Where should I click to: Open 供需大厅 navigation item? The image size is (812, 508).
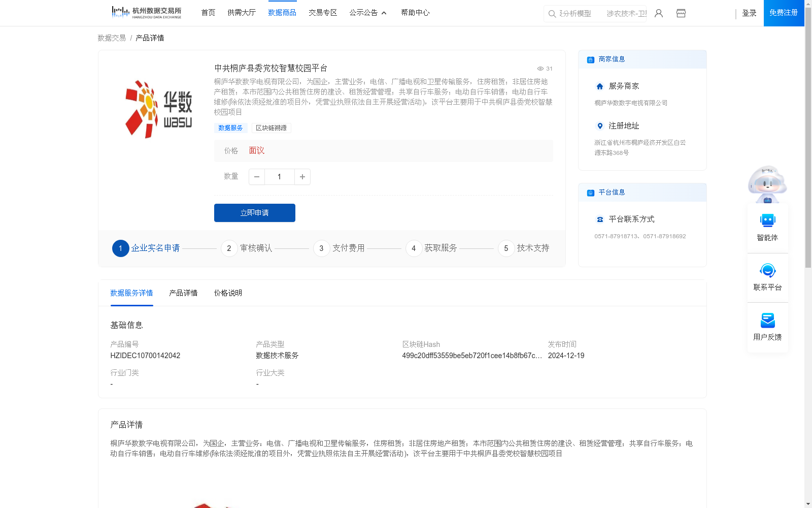click(242, 13)
